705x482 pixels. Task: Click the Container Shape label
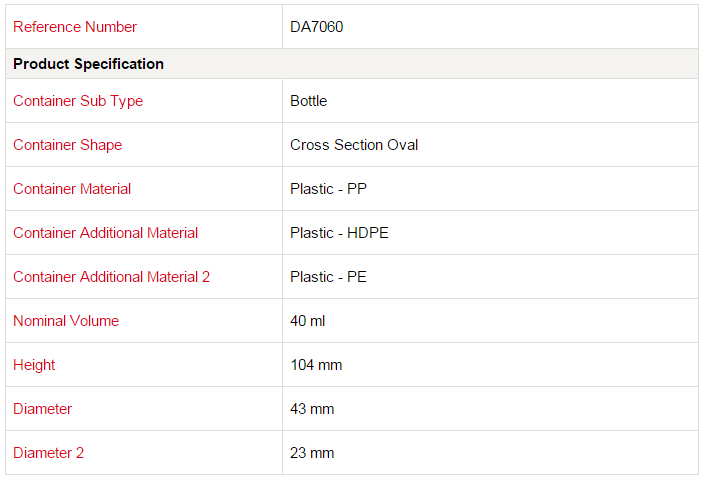click(67, 145)
